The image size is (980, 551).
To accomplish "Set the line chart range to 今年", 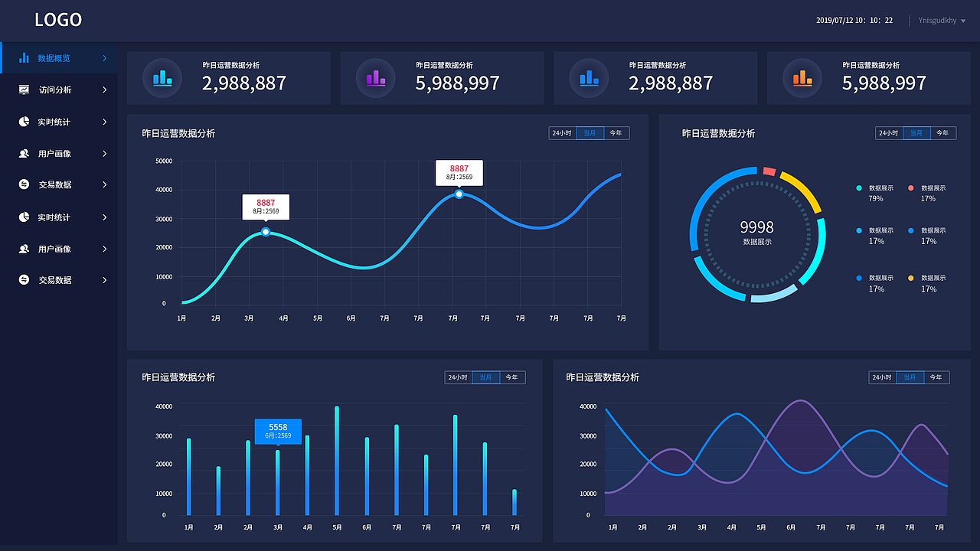I will pos(617,133).
